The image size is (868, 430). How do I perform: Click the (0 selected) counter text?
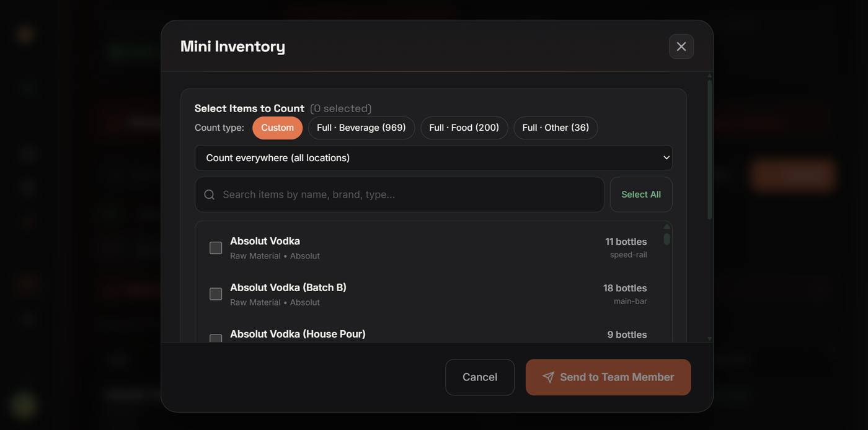pyautogui.click(x=341, y=108)
